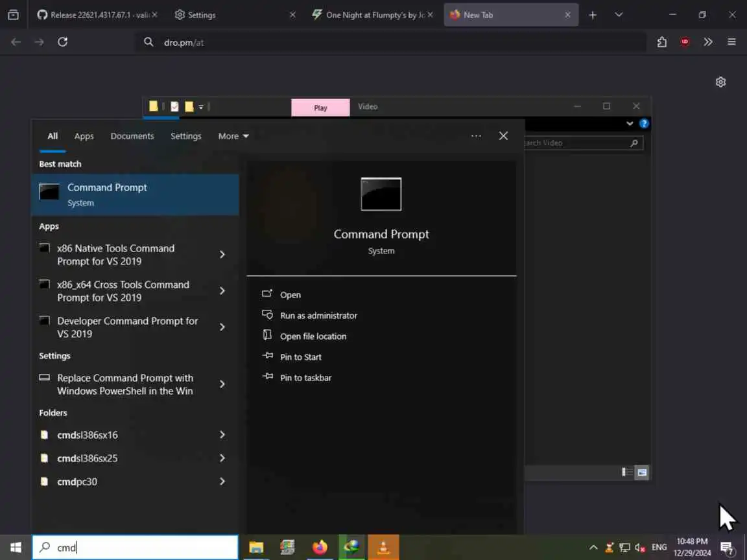Screen dimensions: 747x560
Task: Switch to the Release 22621 GitHub tab
Action: point(97,15)
